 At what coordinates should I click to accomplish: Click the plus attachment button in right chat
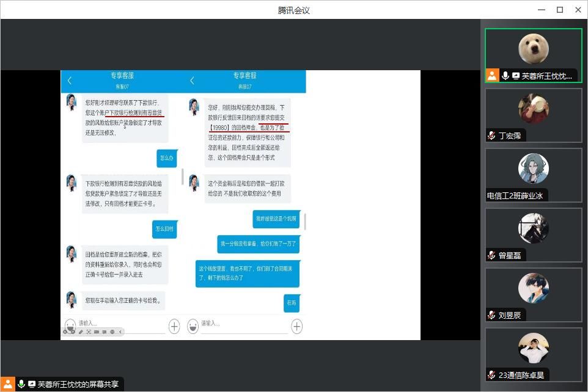point(296,327)
